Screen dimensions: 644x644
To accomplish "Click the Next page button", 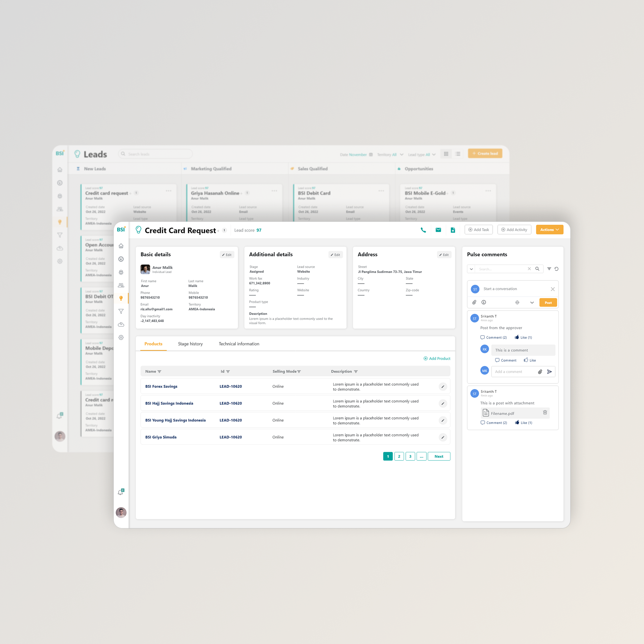I will [439, 457].
